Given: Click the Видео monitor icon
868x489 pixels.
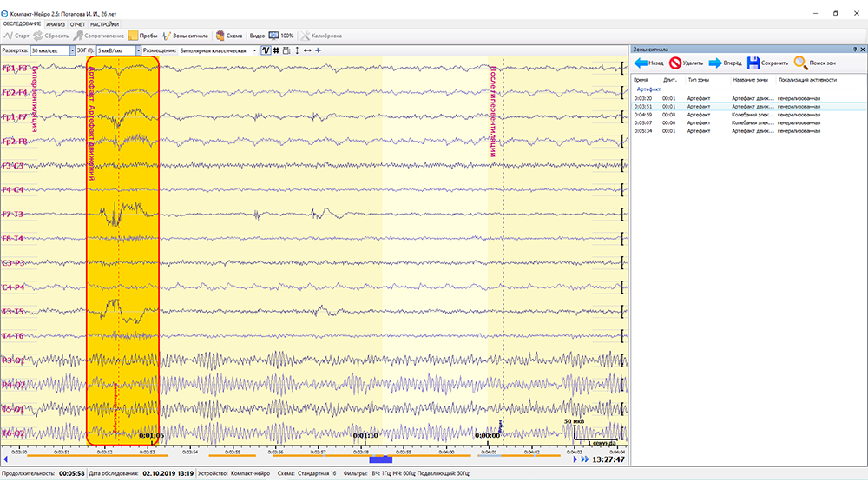Looking at the screenshot, I should click(273, 36).
